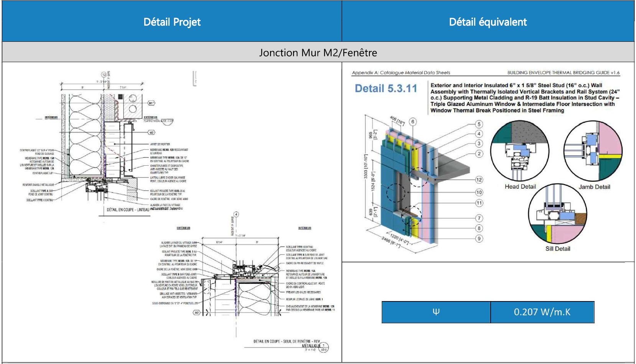Select callout bubble number 5
This screenshot has height=364, width=636.
click(479, 124)
